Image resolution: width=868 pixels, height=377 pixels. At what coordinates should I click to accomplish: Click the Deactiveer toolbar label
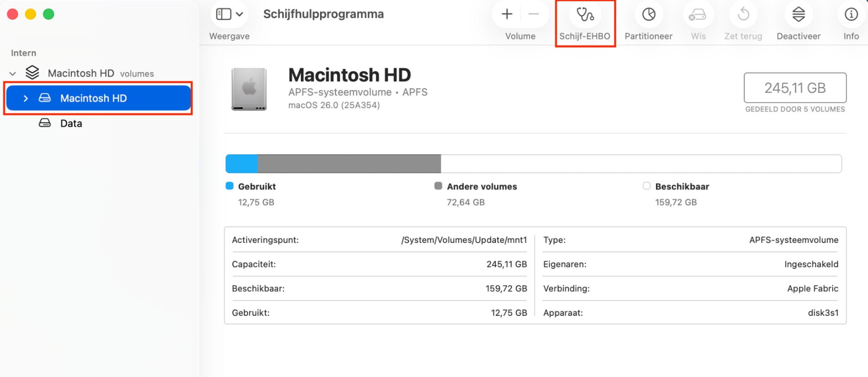pos(799,36)
